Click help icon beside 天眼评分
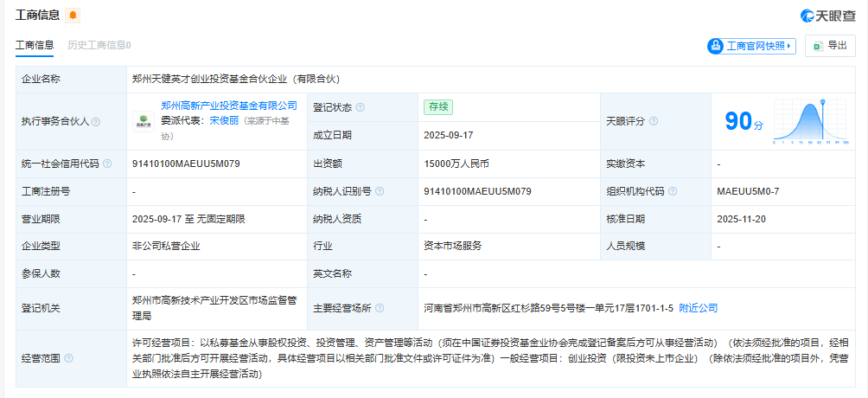The image size is (868, 398). click(653, 122)
